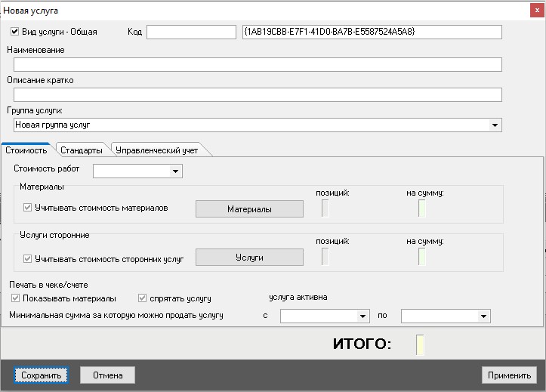Image resolution: width=546 pixels, height=392 pixels.
Task: Open the Стоимость работ dropdown
Action: click(x=175, y=171)
